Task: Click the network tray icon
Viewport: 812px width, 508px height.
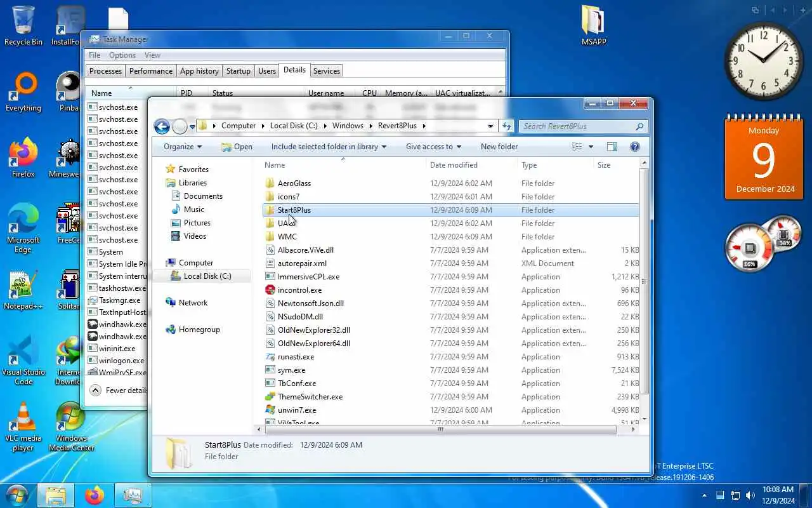Action: tap(735, 495)
